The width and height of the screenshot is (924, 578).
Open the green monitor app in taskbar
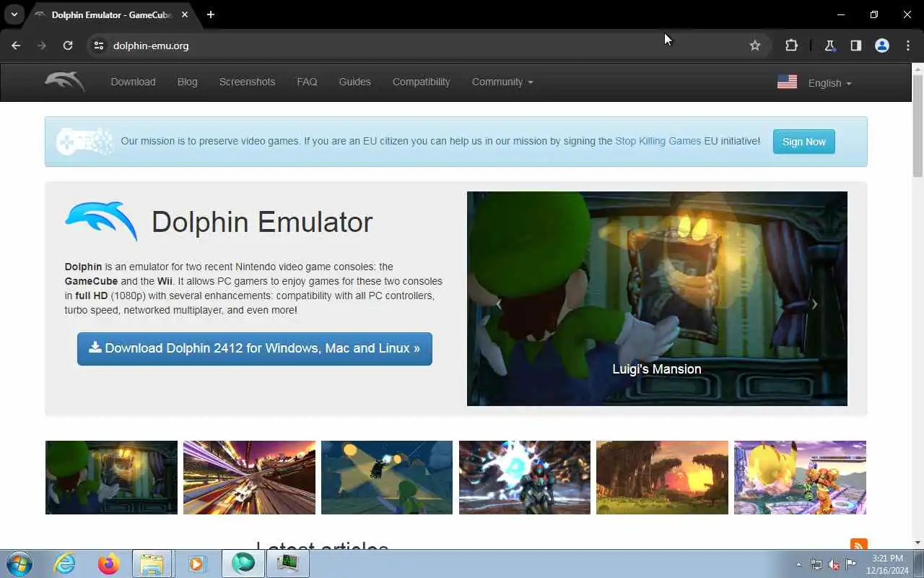[x=287, y=564]
